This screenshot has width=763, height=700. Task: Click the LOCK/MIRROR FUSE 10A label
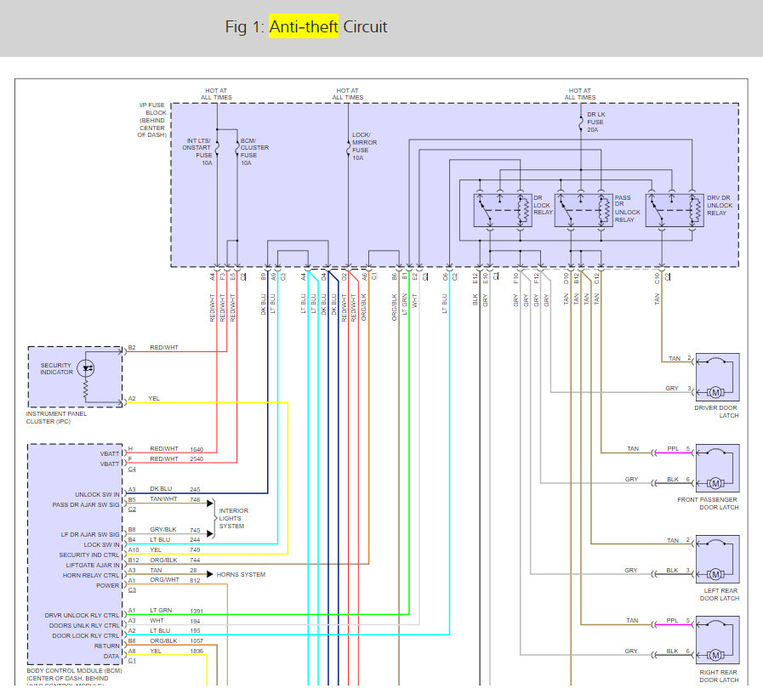pyautogui.click(x=364, y=146)
